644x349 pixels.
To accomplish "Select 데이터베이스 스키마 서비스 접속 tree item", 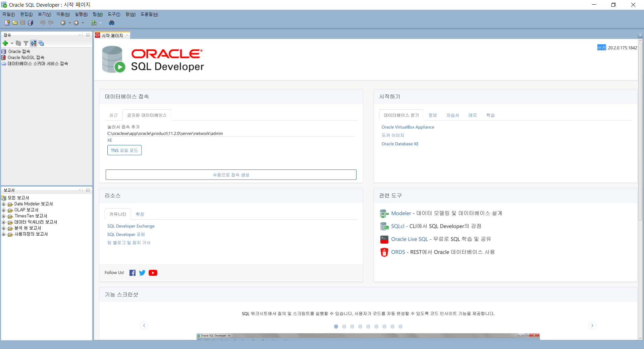I will point(38,64).
